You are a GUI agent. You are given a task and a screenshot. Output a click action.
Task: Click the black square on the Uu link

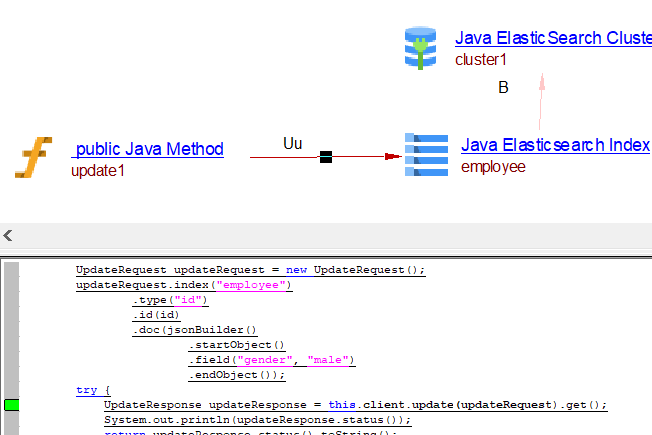click(325, 156)
